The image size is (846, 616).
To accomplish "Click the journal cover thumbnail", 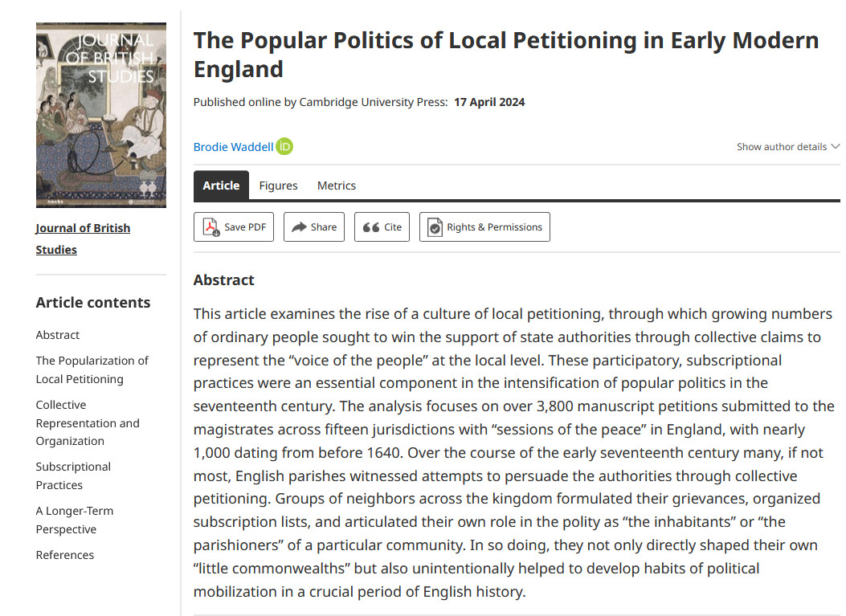I will tap(101, 115).
